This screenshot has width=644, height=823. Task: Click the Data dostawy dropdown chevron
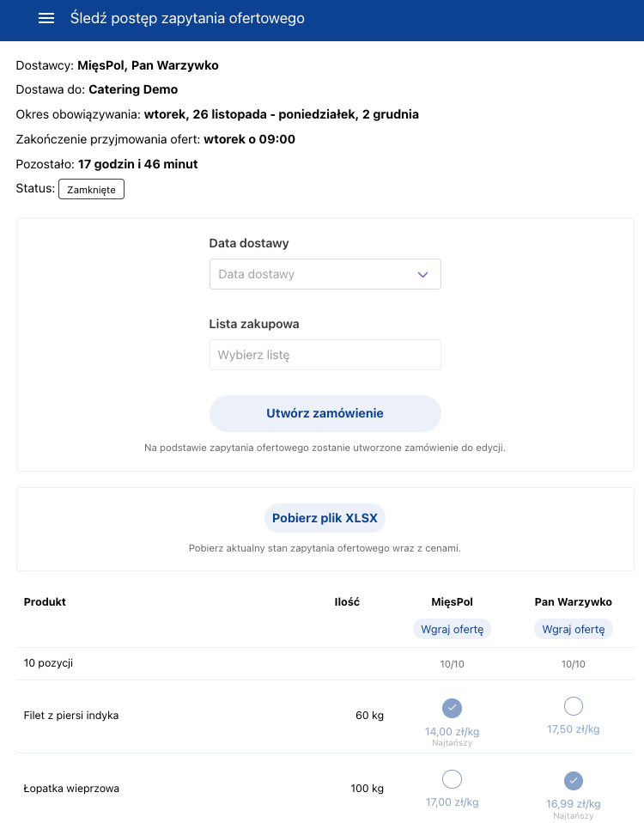422,275
